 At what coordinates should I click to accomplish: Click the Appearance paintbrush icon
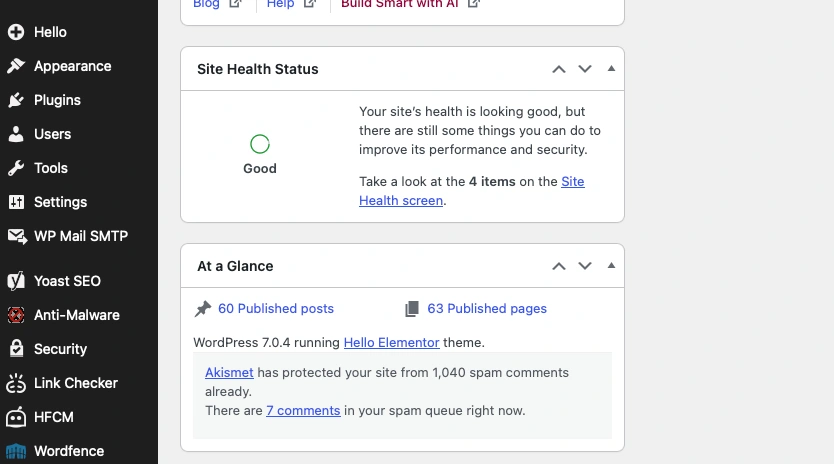(16, 66)
